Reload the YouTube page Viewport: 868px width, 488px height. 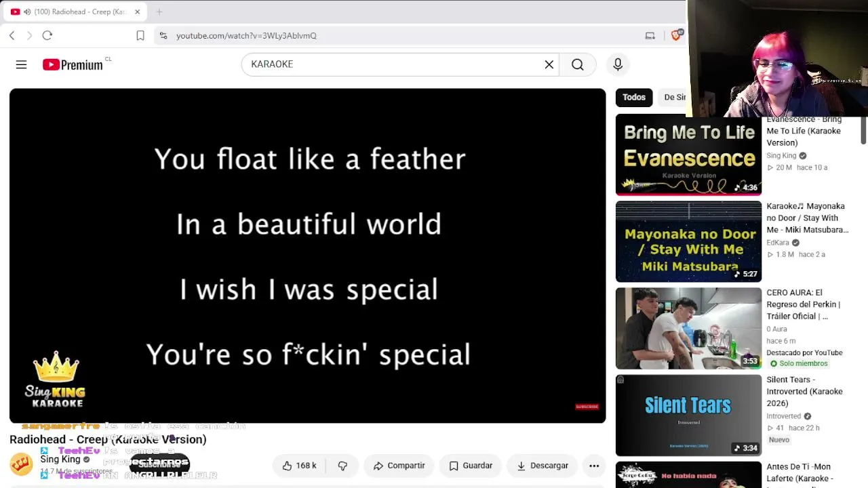[47, 35]
